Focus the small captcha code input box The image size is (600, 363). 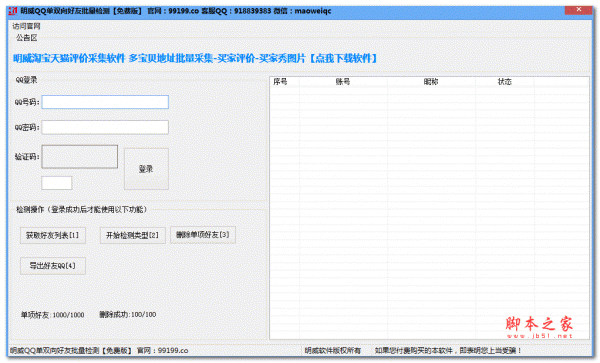point(57,183)
